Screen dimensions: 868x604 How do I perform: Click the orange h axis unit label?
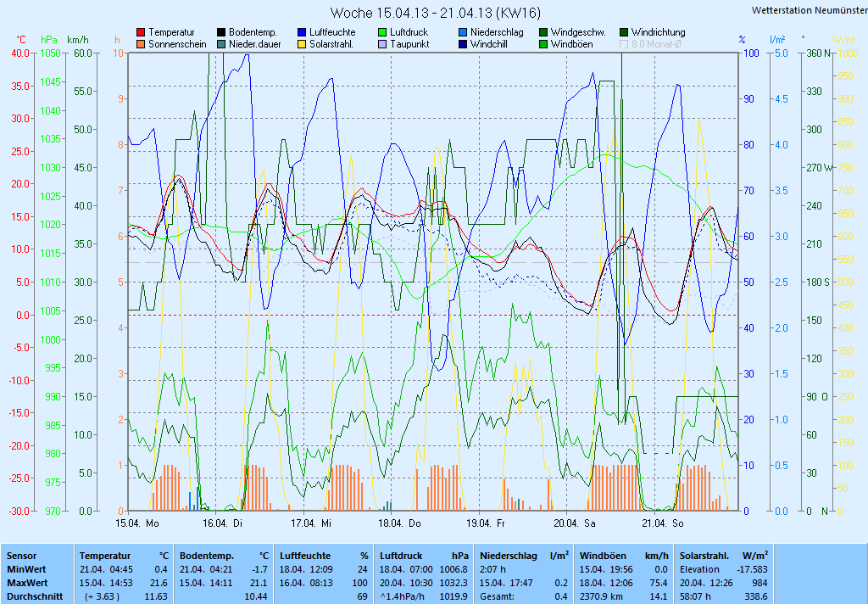(x=117, y=40)
